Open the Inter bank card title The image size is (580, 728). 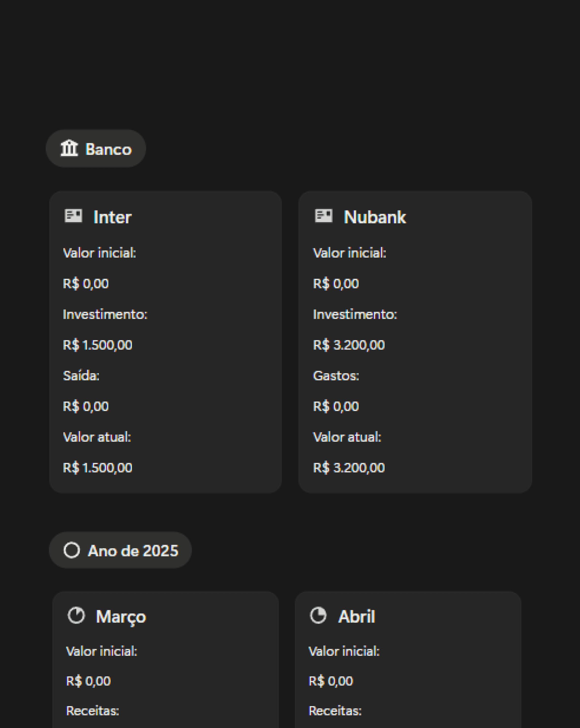(x=112, y=217)
